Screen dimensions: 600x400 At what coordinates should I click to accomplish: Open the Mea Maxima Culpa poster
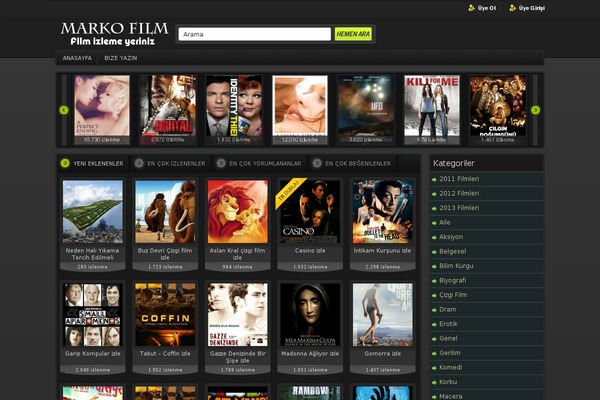click(x=310, y=315)
